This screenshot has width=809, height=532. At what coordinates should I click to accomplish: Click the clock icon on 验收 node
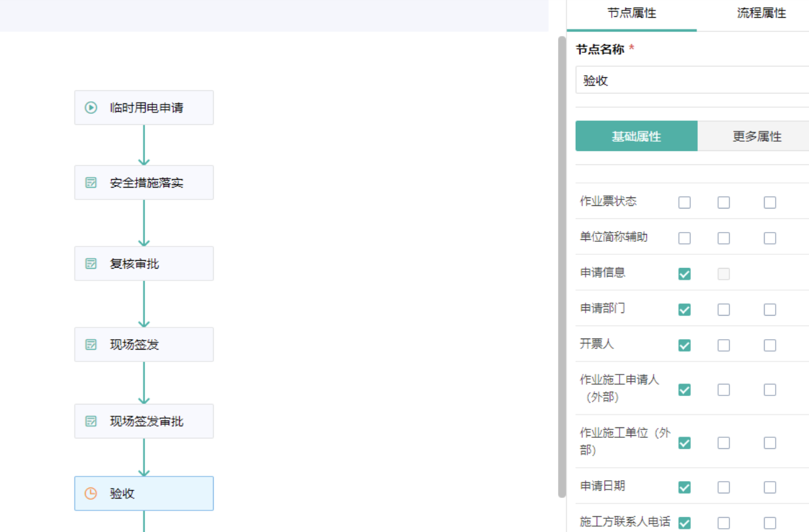(91, 493)
